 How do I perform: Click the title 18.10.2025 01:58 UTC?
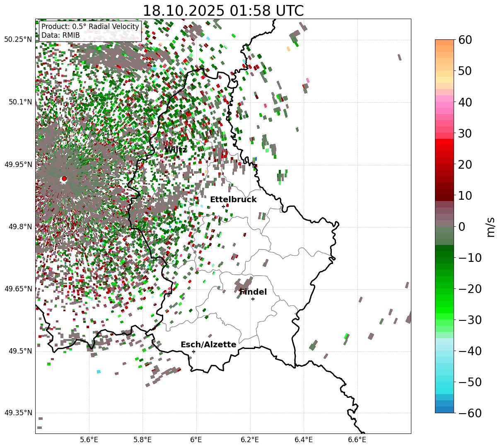(223, 11)
